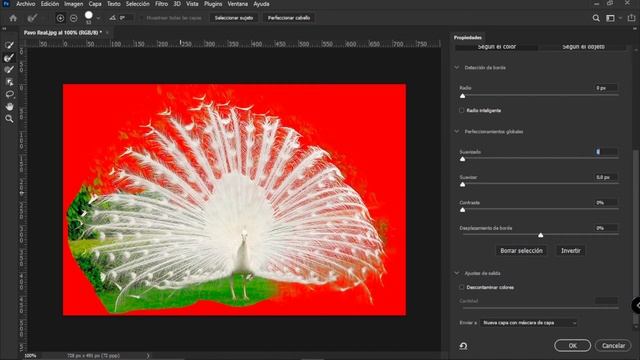Click the brush angle icon

[x=112, y=18]
